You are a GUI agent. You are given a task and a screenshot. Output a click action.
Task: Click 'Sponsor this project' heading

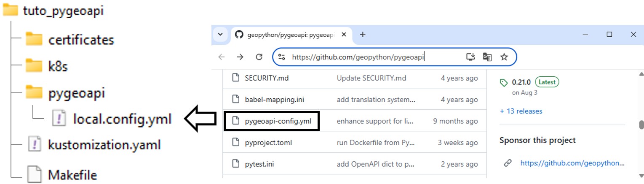point(537,140)
